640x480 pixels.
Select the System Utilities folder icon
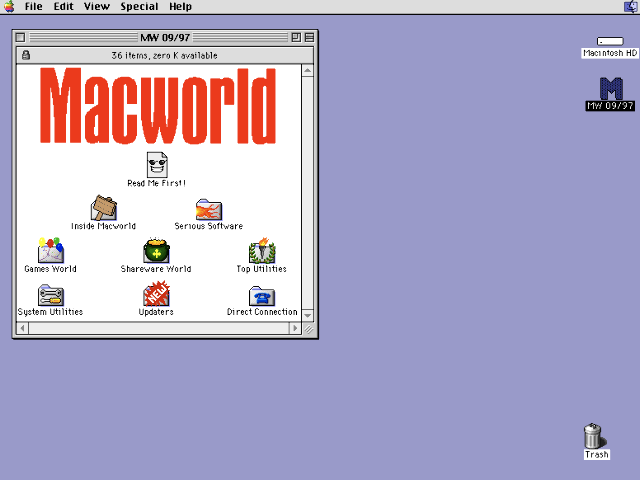point(51,295)
